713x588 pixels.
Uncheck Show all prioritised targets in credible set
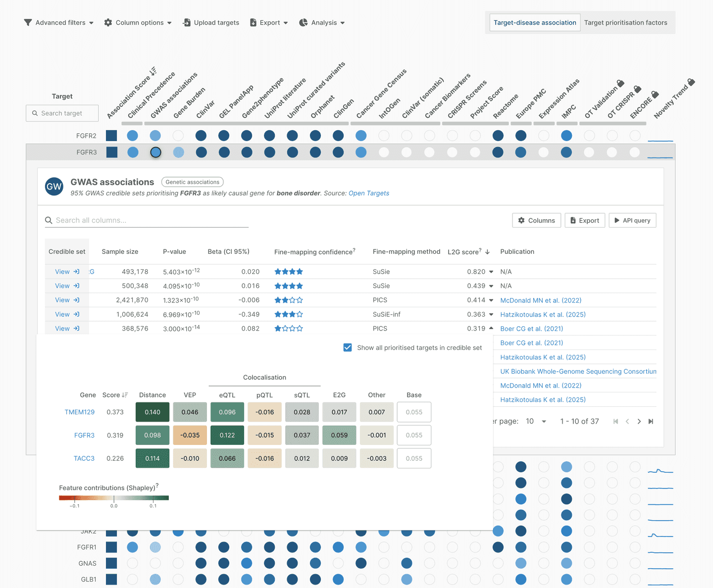pyautogui.click(x=348, y=347)
